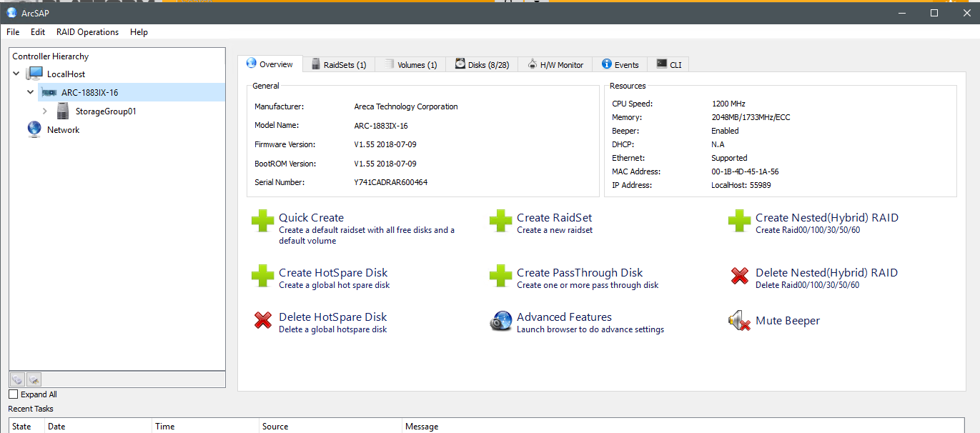The image size is (980, 433).
Task: Launch Advanced Features via the globe disk icon
Action: tap(501, 321)
